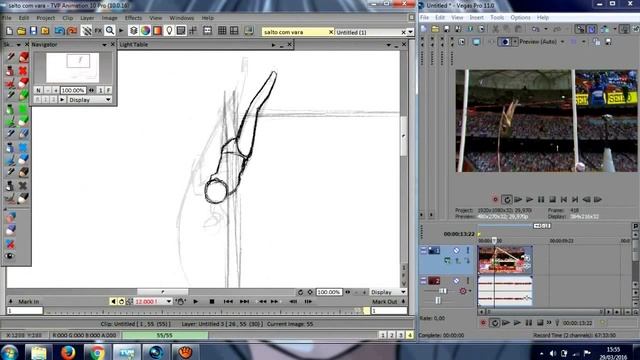Click the Mark In button
The image size is (640, 360).
[x=29, y=302]
